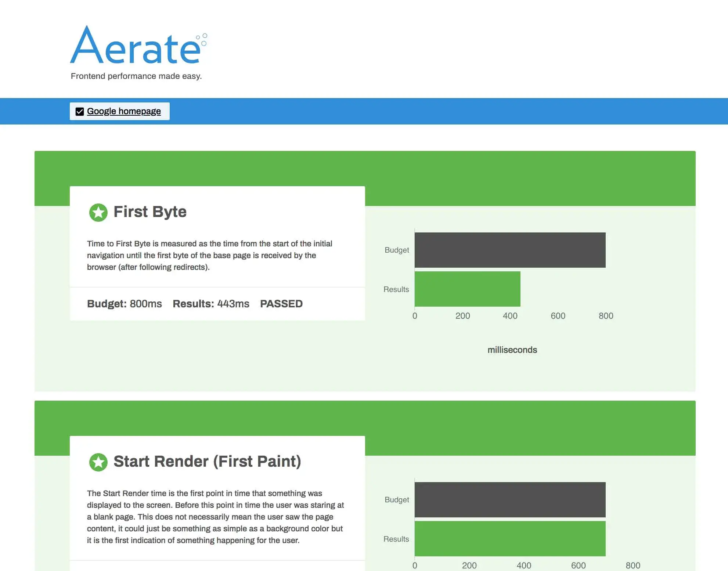728x571 pixels.
Task: Click the tagline under the Aerate logo
Action: point(136,76)
